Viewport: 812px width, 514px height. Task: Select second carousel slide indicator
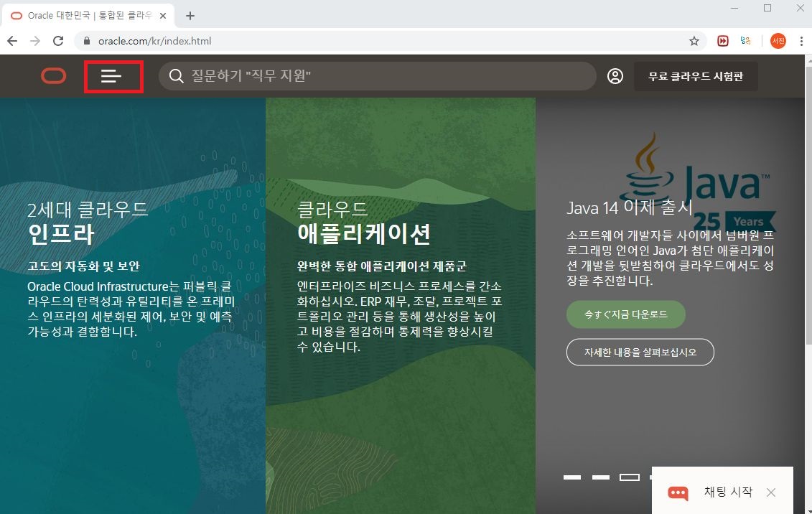(601, 477)
